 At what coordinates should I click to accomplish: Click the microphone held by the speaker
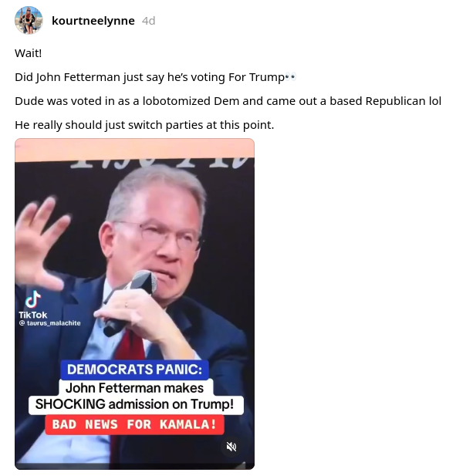pyautogui.click(x=131, y=302)
